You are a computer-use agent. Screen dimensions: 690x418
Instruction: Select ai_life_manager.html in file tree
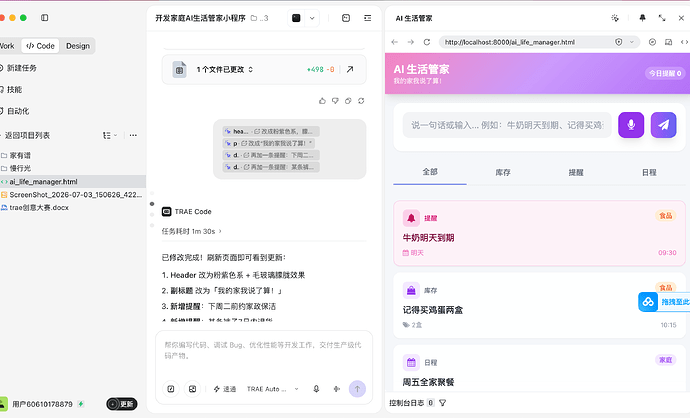tap(73, 181)
